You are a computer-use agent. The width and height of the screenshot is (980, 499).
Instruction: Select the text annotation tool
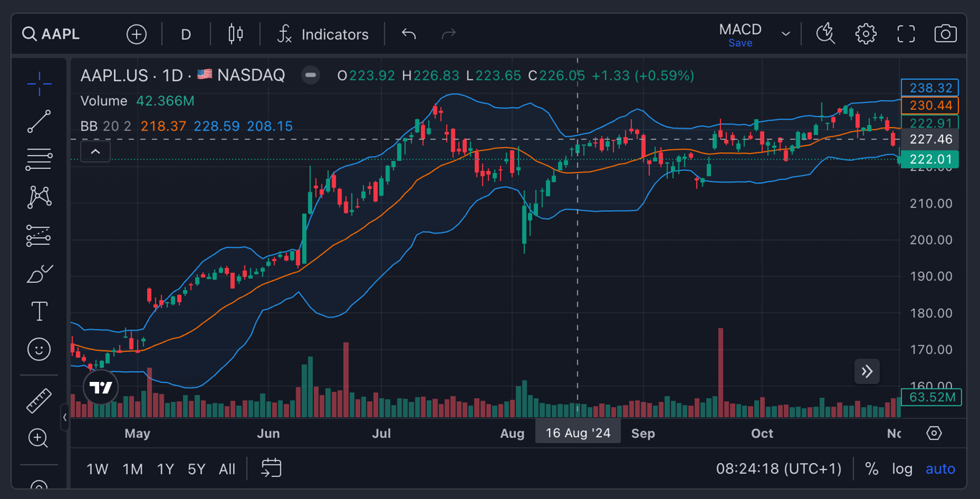point(39,311)
